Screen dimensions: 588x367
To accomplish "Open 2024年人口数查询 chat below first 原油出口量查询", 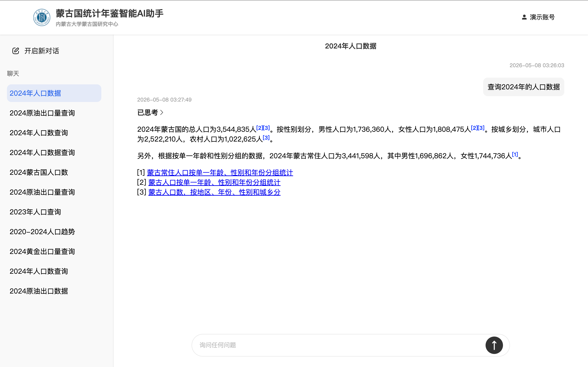I will [54, 133].
